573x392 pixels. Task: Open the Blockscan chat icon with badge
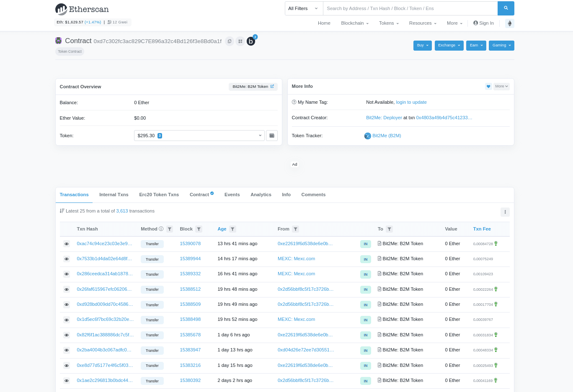(x=251, y=41)
